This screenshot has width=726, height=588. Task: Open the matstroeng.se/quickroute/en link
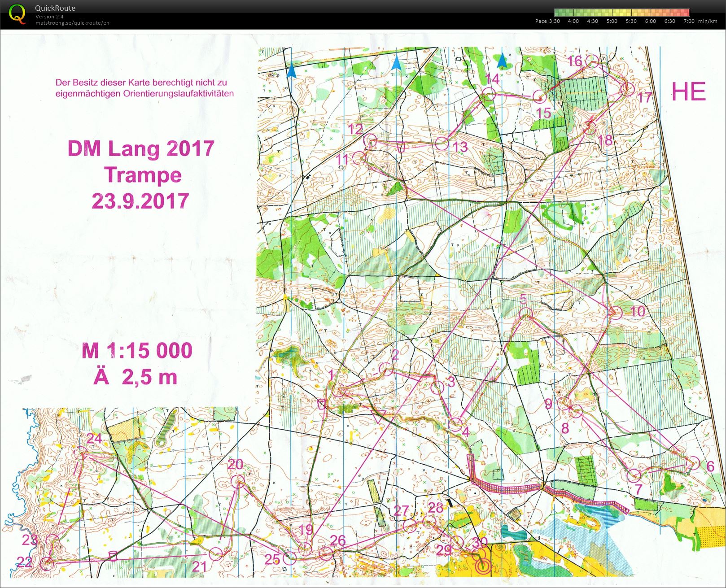72,23
